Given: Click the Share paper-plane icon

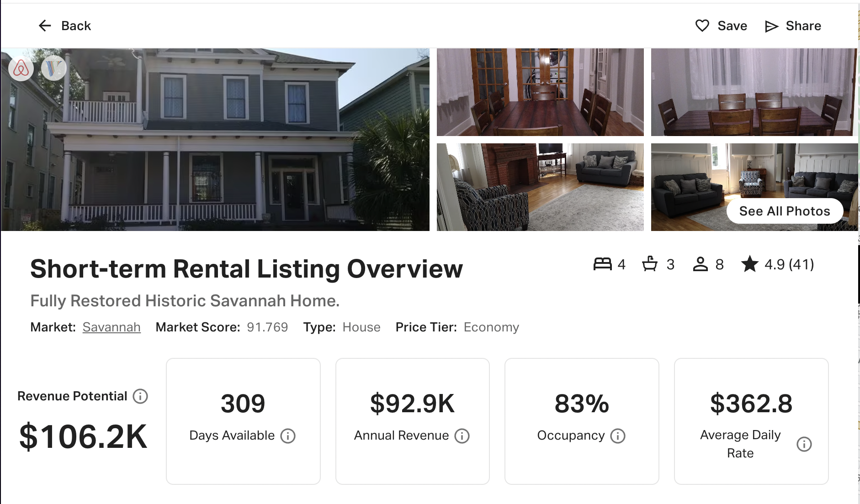Looking at the screenshot, I should [x=771, y=26].
